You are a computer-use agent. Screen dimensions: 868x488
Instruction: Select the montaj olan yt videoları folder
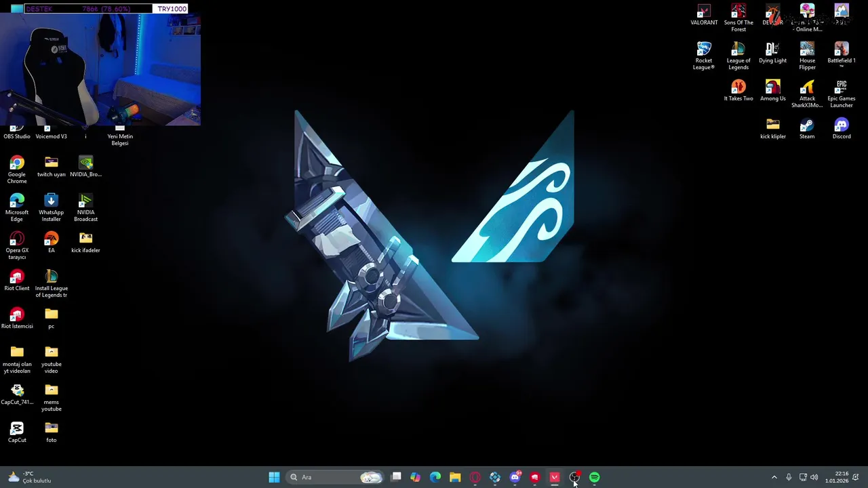17,360
